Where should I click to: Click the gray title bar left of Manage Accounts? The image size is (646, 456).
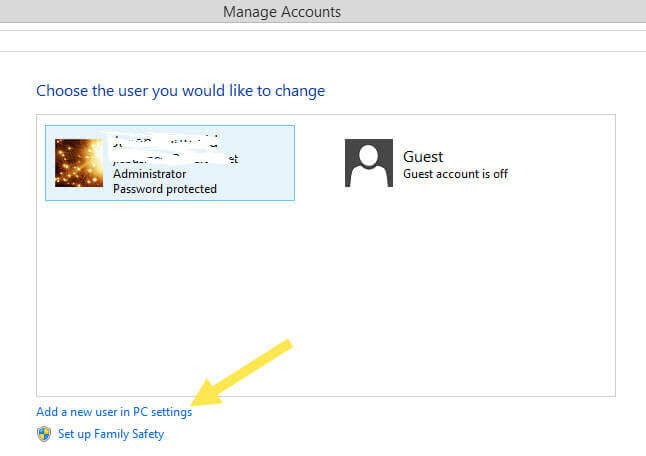(x=100, y=12)
